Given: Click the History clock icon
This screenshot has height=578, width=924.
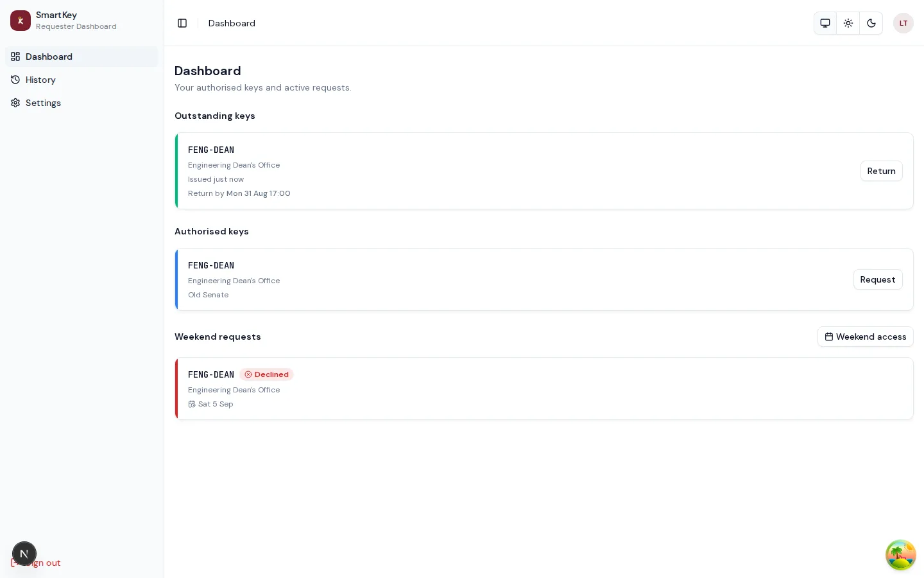Looking at the screenshot, I should click(15, 80).
